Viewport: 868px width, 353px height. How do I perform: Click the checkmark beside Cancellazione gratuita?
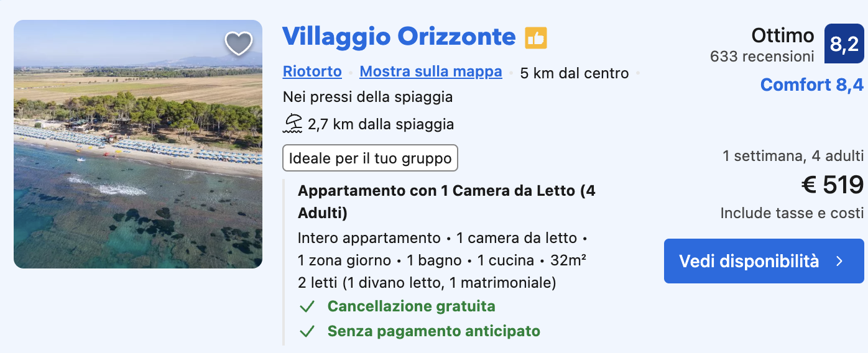(307, 307)
